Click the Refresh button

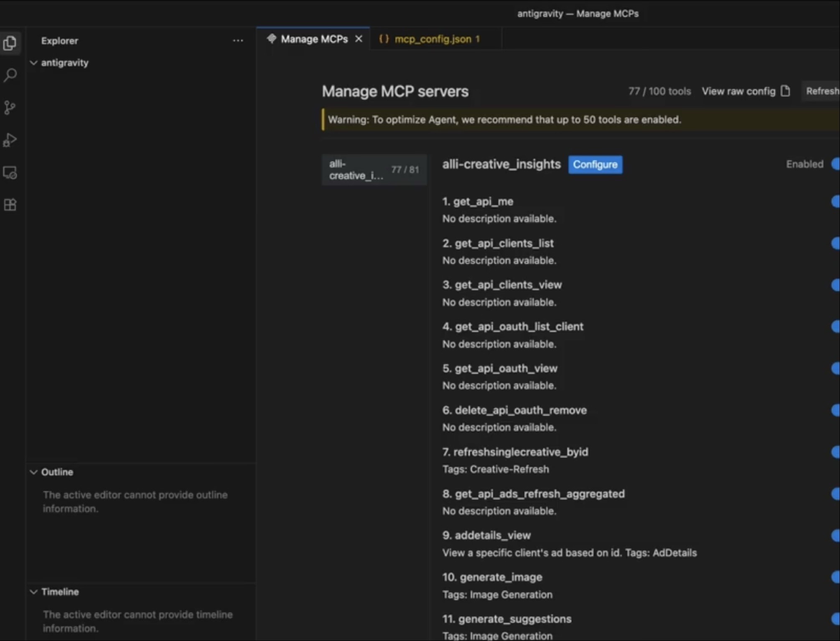822,91
